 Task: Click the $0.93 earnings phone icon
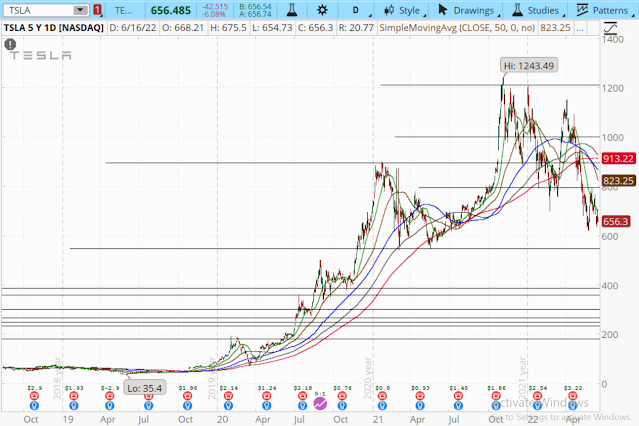click(420, 396)
